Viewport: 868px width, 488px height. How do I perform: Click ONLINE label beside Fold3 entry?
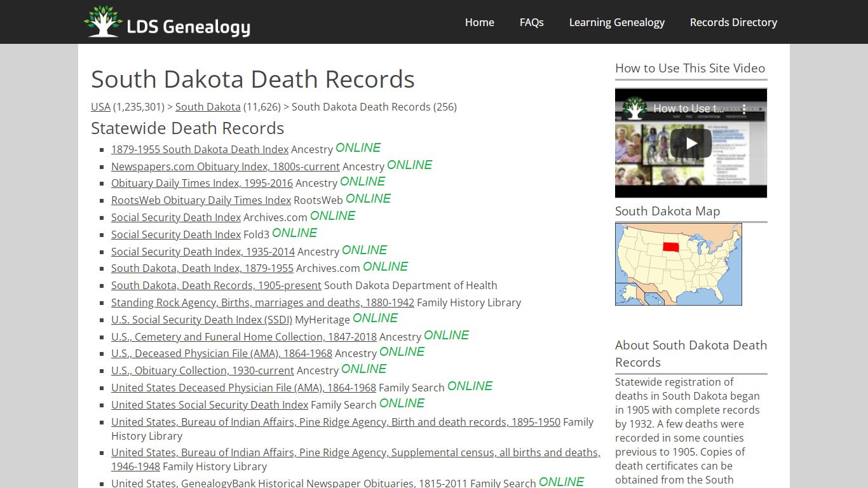coord(294,233)
